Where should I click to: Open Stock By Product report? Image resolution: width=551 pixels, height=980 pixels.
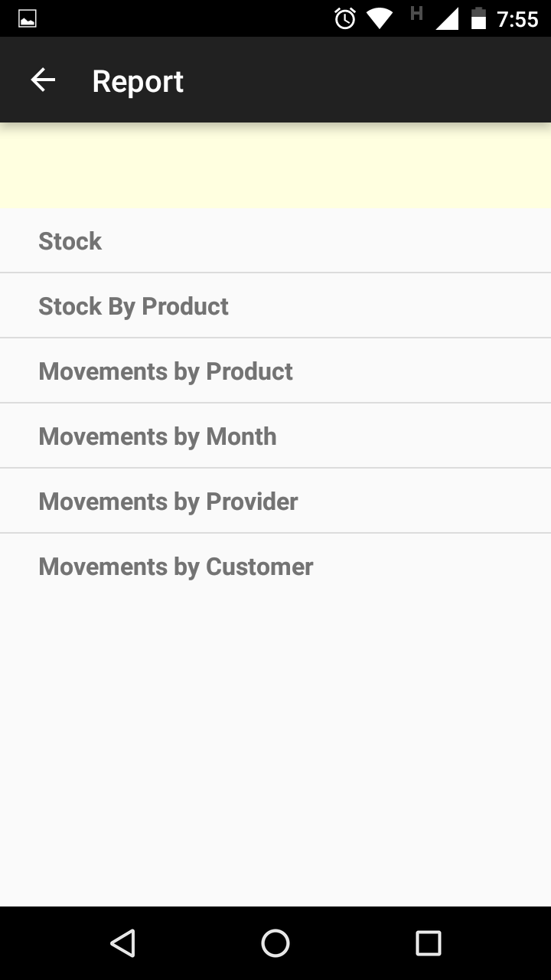275,305
